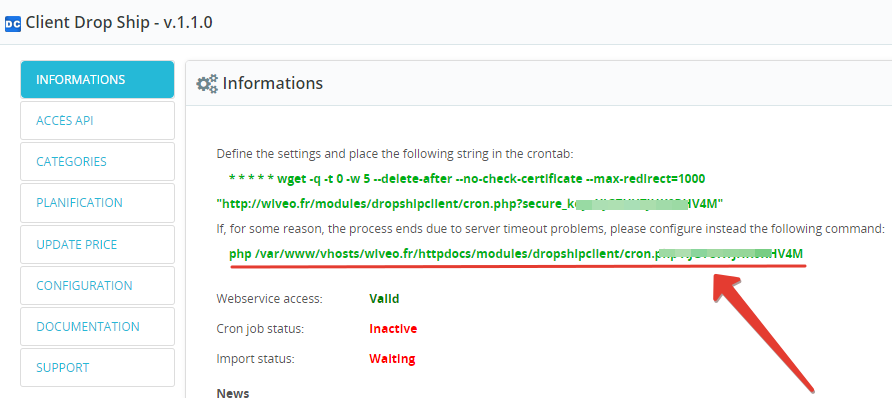Image resolution: width=892 pixels, height=398 pixels.
Task: Select the UPDATE PRICE tab
Action: [x=97, y=244]
